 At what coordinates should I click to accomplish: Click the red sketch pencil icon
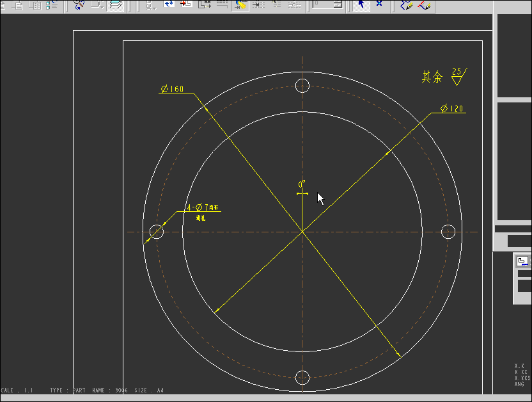coord(423,4)
